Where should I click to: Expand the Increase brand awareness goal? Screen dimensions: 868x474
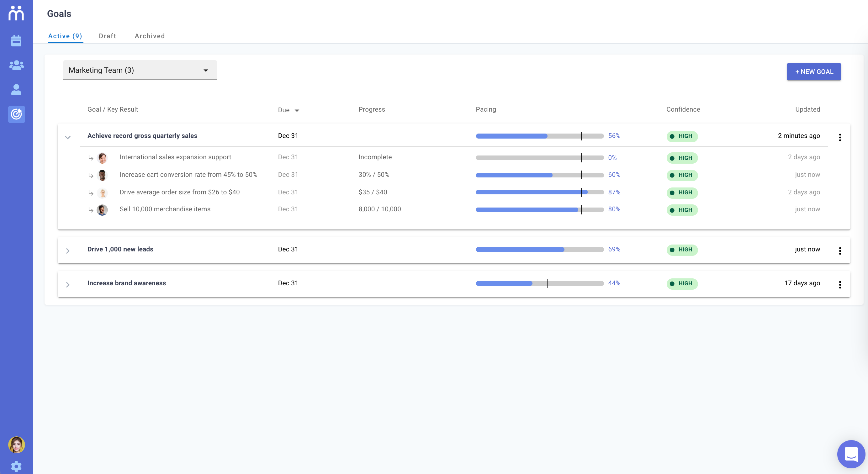(68, 285)
